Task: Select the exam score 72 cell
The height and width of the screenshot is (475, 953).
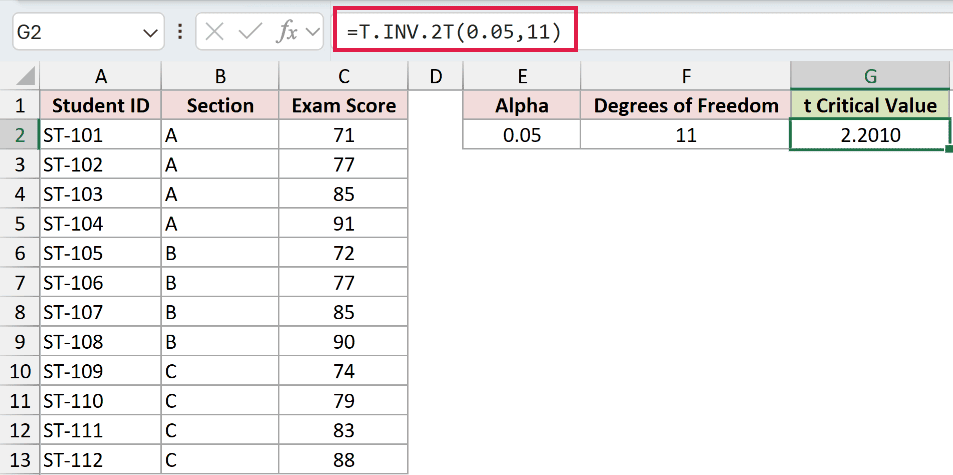Action: (343, 253)
